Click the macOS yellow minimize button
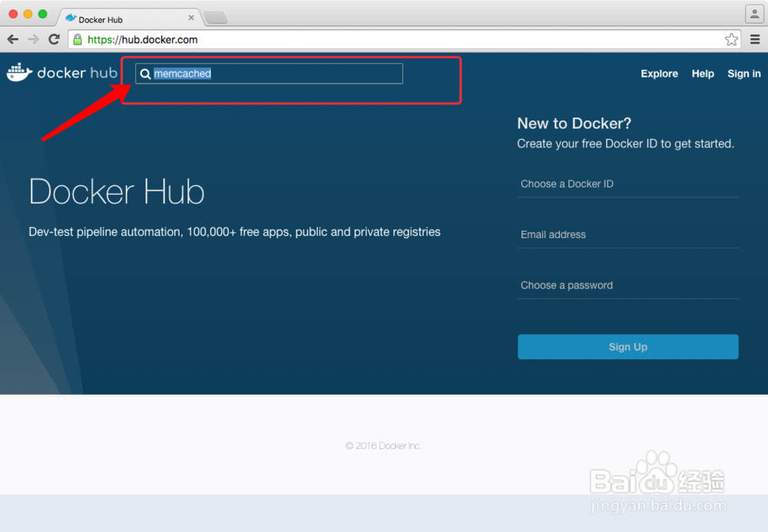This screenshot has height=532, width=768. tap(28, 14)
